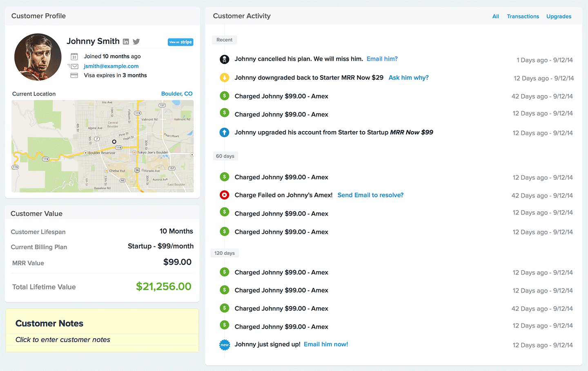Image resolution: width=588 pixels, height=371 pixels.
Task: Click to enter customer notes field
Action: [x=63, y=340]
